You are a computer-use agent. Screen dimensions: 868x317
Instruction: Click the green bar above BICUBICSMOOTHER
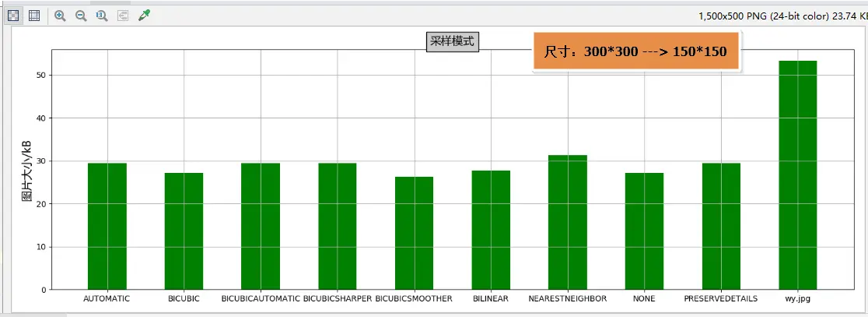coord(414,233)
